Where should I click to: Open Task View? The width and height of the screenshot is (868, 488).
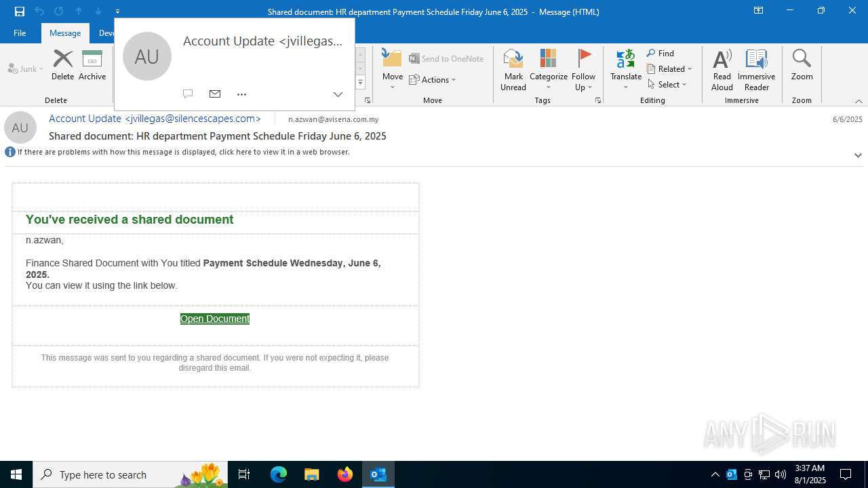244,474
